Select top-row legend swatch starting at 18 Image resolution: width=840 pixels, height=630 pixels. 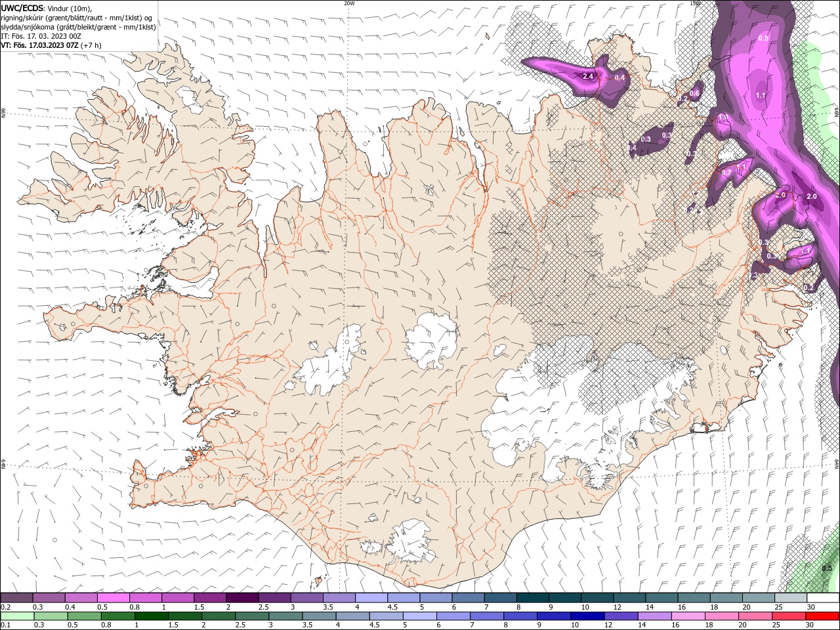tap(726, 598)
